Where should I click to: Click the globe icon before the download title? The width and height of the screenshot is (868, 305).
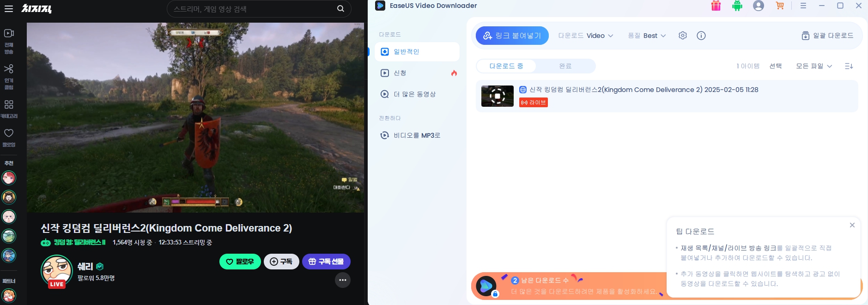523,90
